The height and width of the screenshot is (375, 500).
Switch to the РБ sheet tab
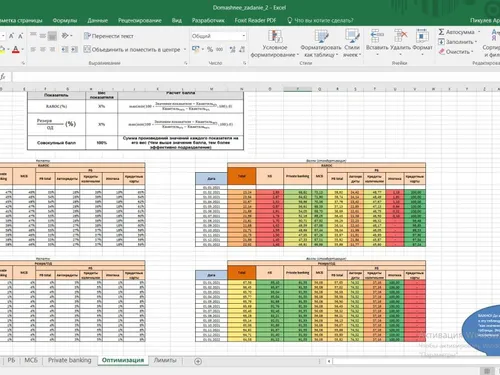click(11, 360)
